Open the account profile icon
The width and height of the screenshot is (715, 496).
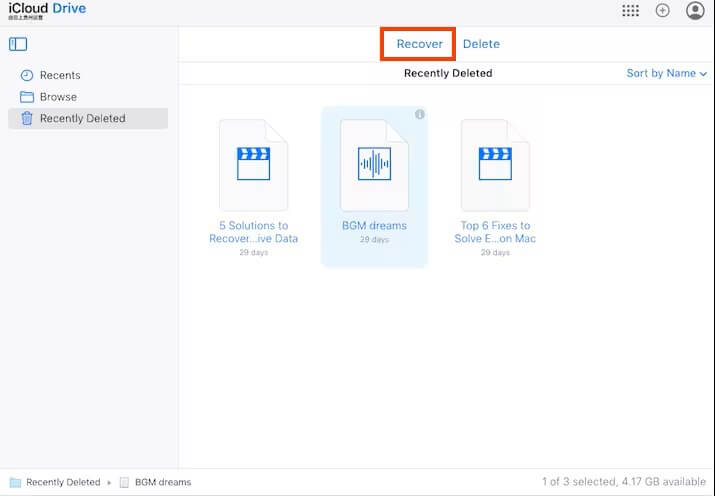pos(695,11)
